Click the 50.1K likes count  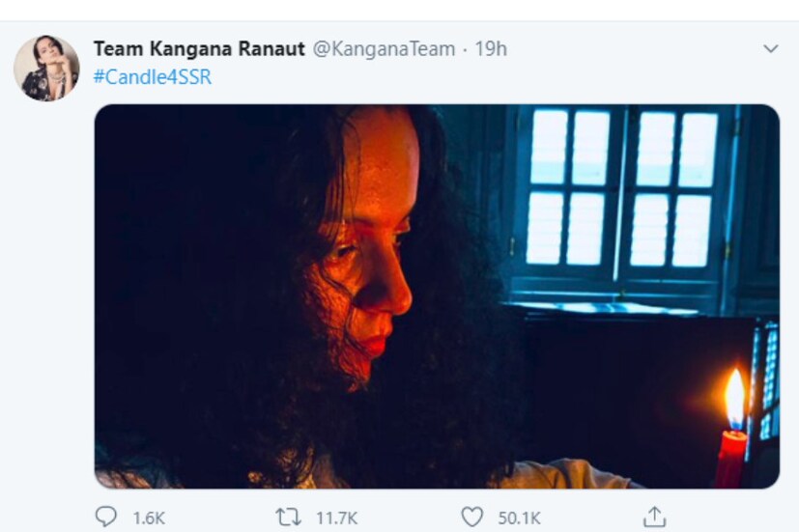click(521, 518)
